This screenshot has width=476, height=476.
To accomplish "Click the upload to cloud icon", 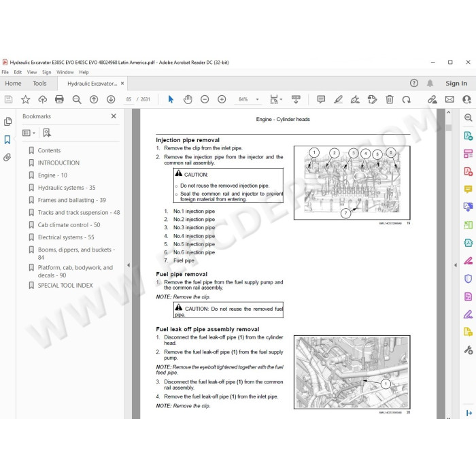I will [42, 99].
